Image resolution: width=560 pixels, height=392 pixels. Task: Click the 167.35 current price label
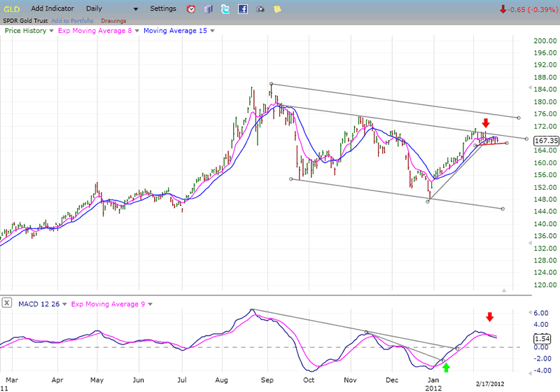tap(545, 141)
